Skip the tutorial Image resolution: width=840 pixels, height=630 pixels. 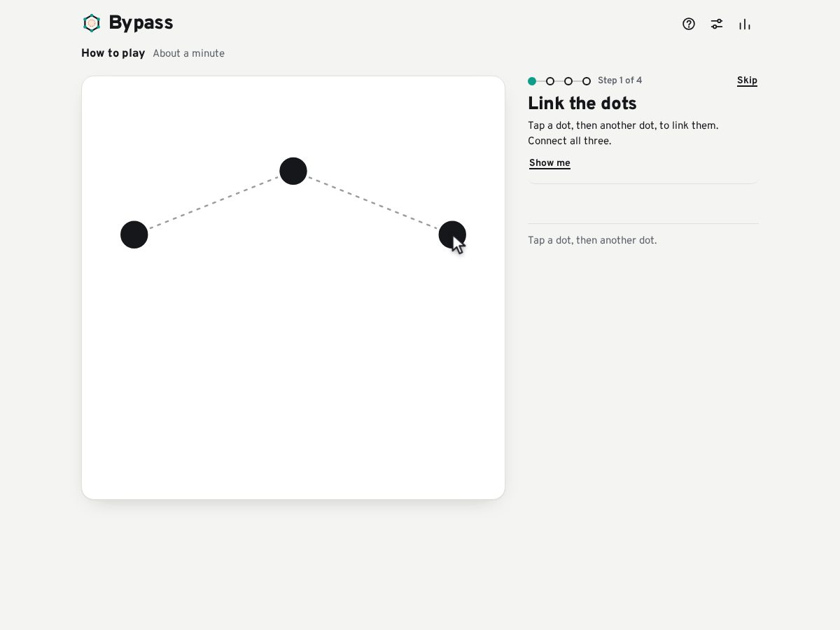pos(747,80)
